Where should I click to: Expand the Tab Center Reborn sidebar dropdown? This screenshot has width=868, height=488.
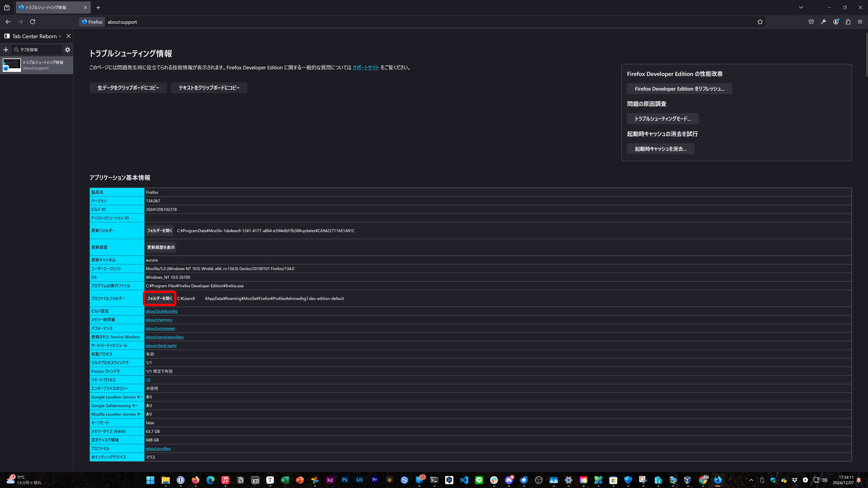pos(60,36)
